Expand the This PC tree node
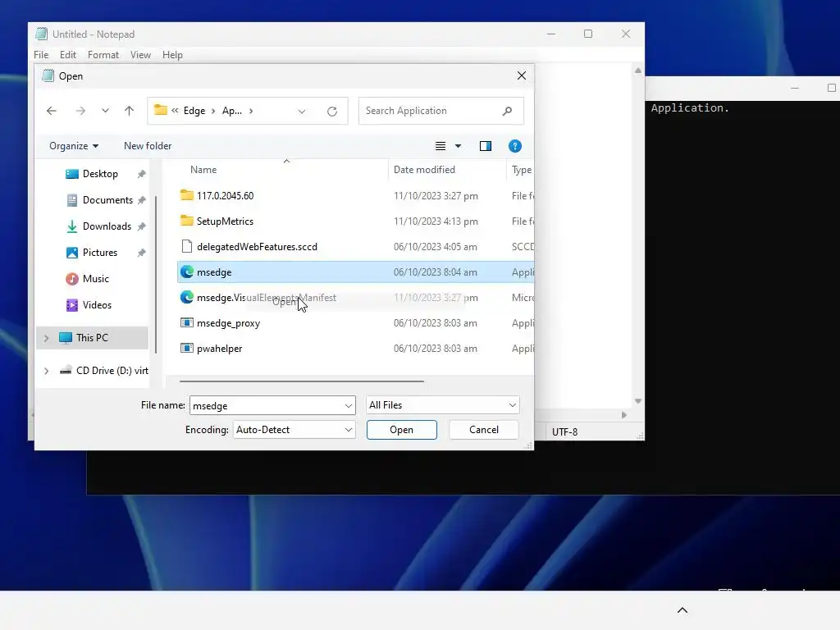 [46, 338]
